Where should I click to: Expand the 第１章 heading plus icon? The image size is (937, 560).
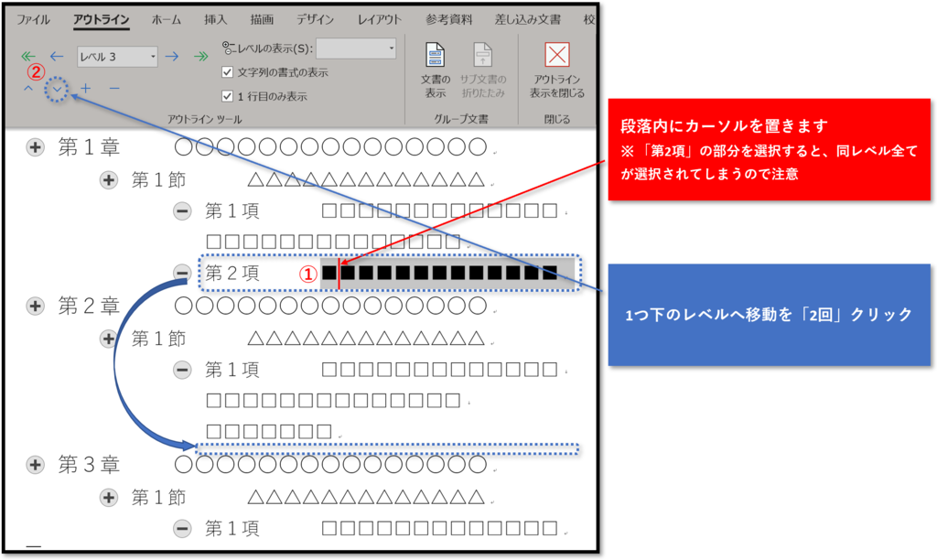pyautogui.click(x=35, y=146)
